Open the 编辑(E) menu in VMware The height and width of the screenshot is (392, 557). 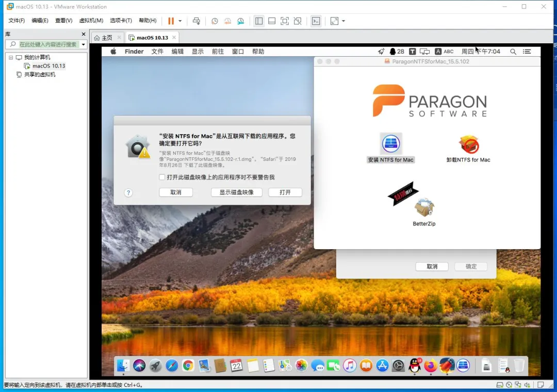pos(40,21)
